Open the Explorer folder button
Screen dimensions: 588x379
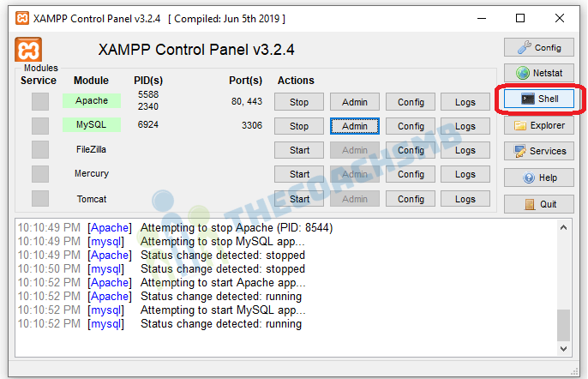[x=539, y=125]
